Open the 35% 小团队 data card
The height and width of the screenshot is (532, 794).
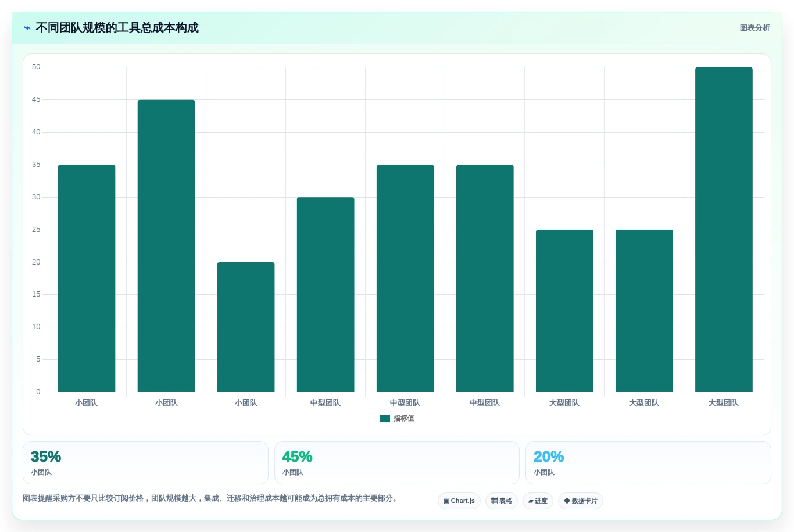click(145, 463)
